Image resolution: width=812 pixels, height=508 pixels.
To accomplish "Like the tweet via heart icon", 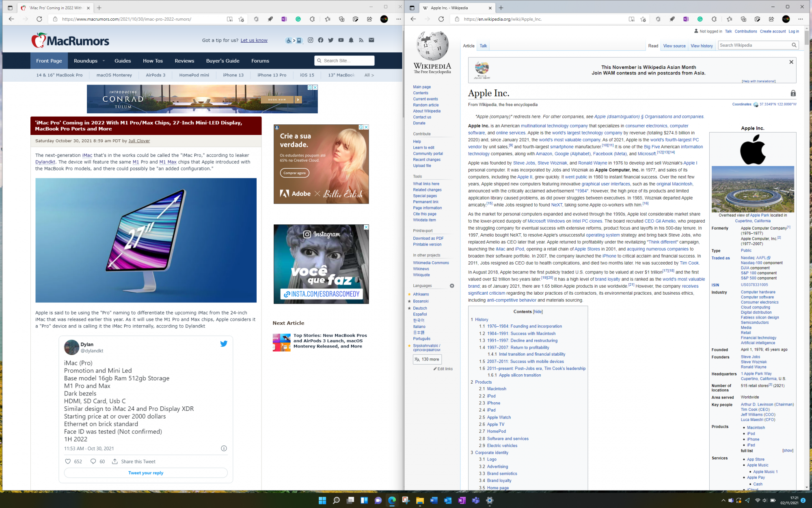I will [68, 461].
